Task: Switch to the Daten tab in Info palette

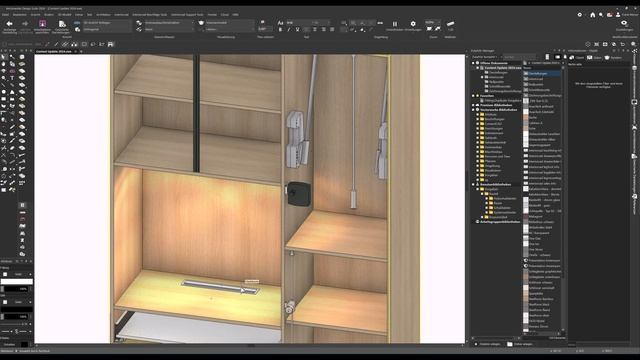Action: (x=595, y=58)
